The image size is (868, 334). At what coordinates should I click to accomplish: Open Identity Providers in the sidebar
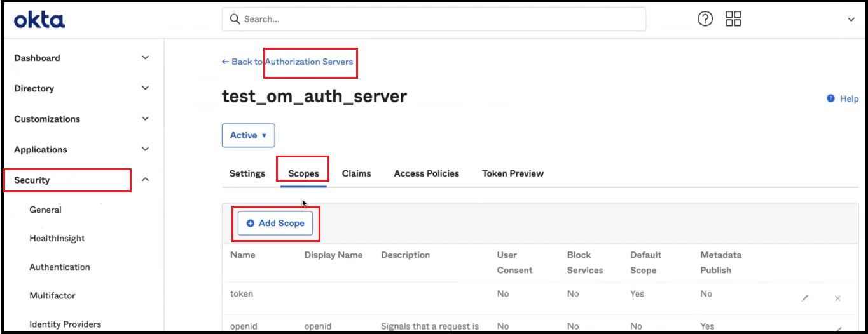(65, 324)
